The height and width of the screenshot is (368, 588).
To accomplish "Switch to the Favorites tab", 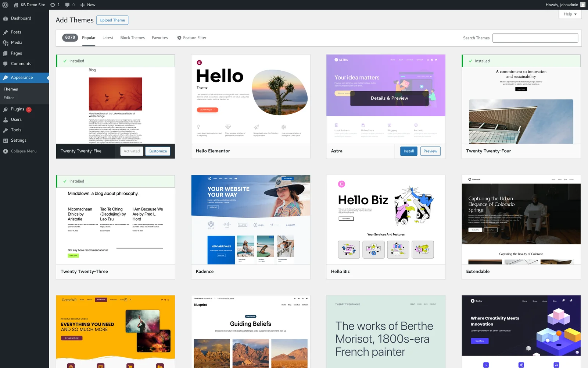I will tap(159, 38).
